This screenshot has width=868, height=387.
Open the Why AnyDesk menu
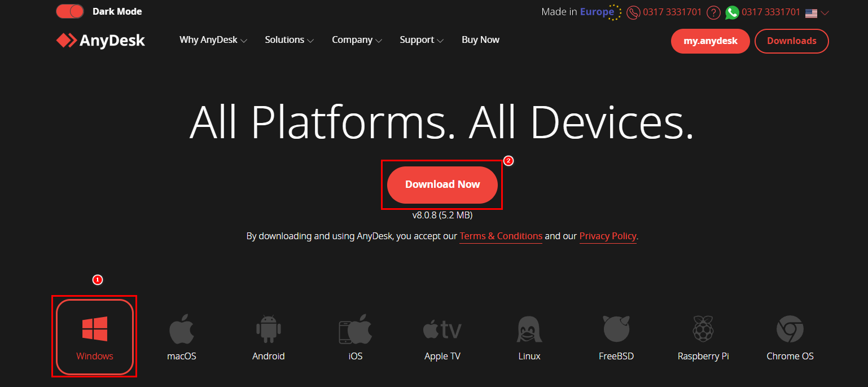pos(213,40)
